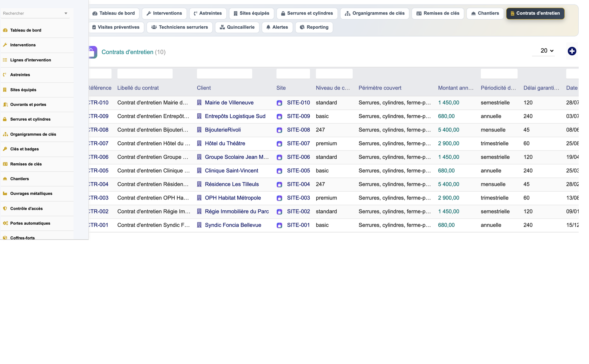Screen dimensions: 589x364
Task: Open site SITE-008 link
Action: click(x=298, y=130)
